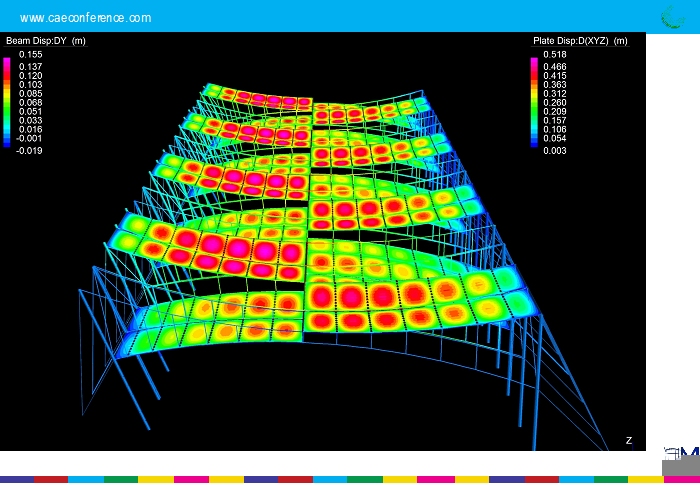Click the Beam Disp color scale bar
700x485 pixels.
click(x=8, y=102)
